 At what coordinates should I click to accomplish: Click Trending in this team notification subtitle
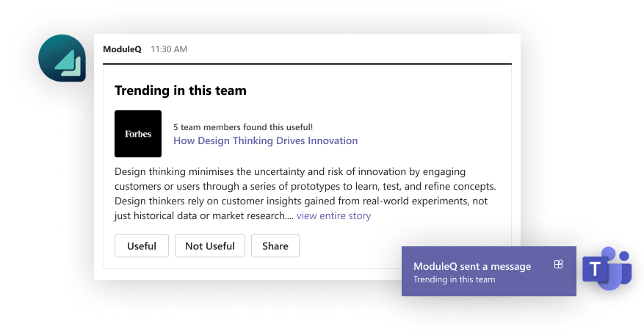click(x=455, y=279)
